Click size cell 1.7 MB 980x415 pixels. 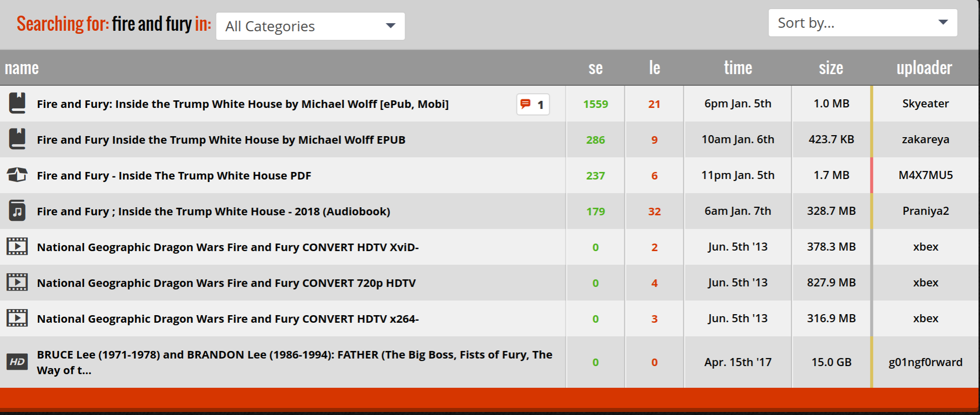click(x=831, y=175)
